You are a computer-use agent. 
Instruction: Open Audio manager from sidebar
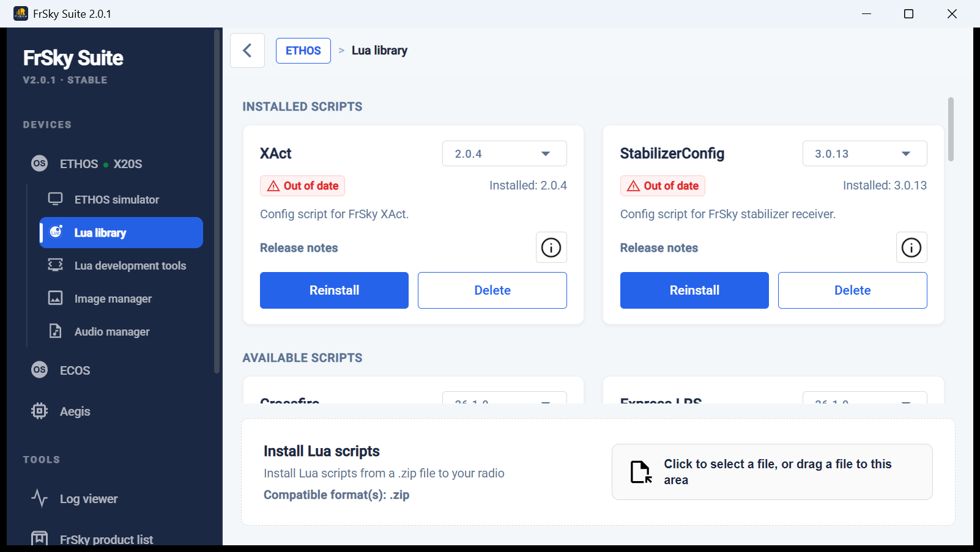[121, 331]
